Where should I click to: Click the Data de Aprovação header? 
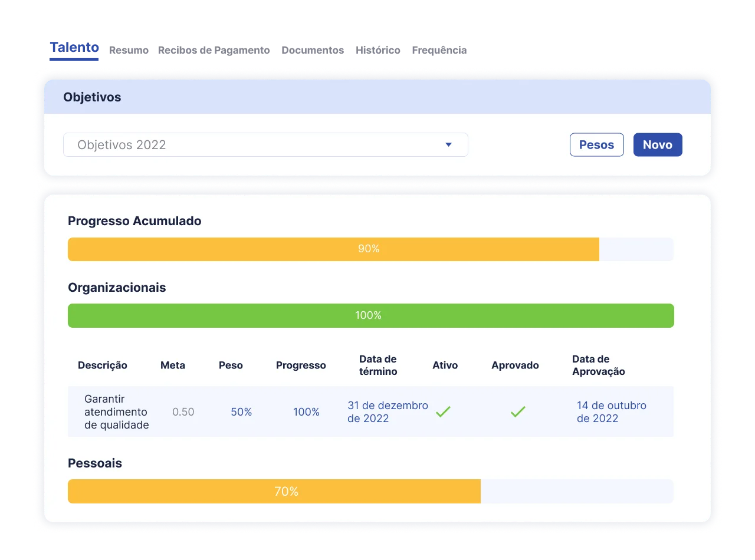[598, 365]
